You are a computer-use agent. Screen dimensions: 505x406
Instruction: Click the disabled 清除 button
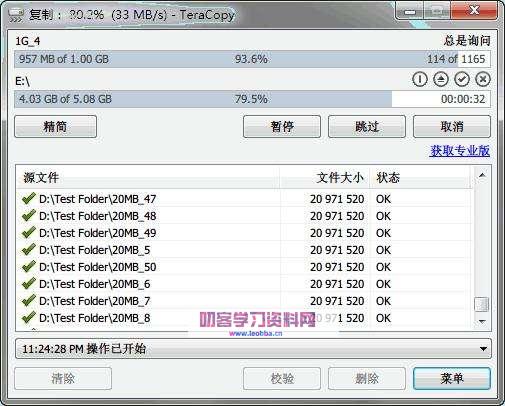(x=63, y=379)
